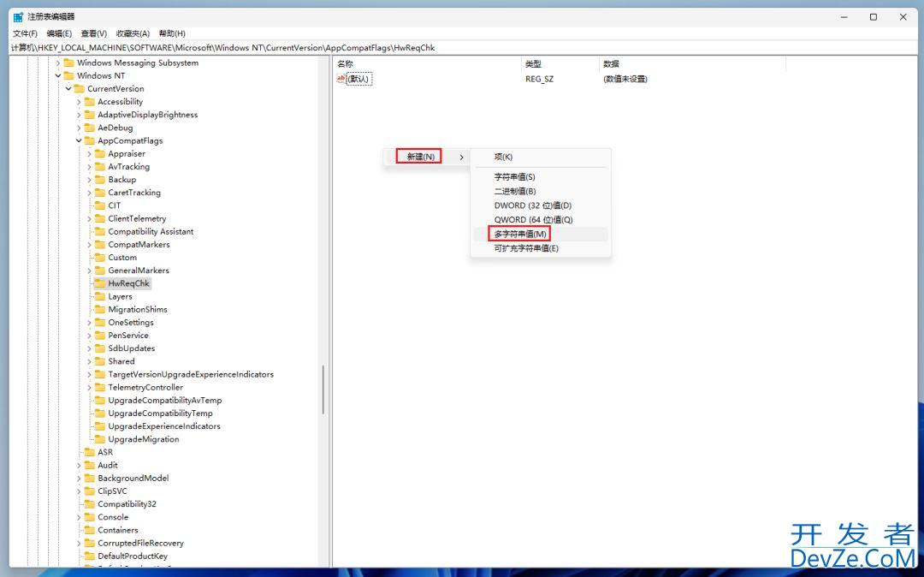Click the Registry Editor app icon in title bar
The height and width of the screenshot is (577, 924).
18,17
